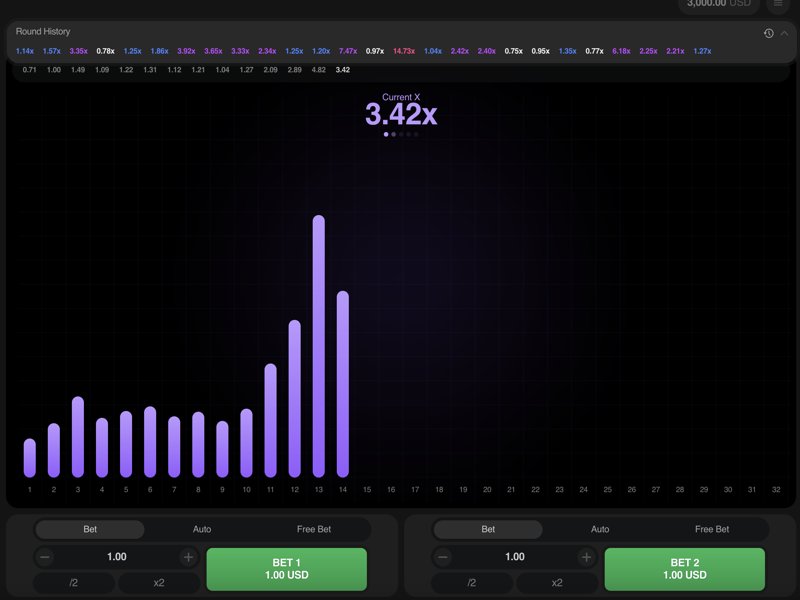Open the 1.04x history entry
800x600 pixels.
tap(433, 51)
